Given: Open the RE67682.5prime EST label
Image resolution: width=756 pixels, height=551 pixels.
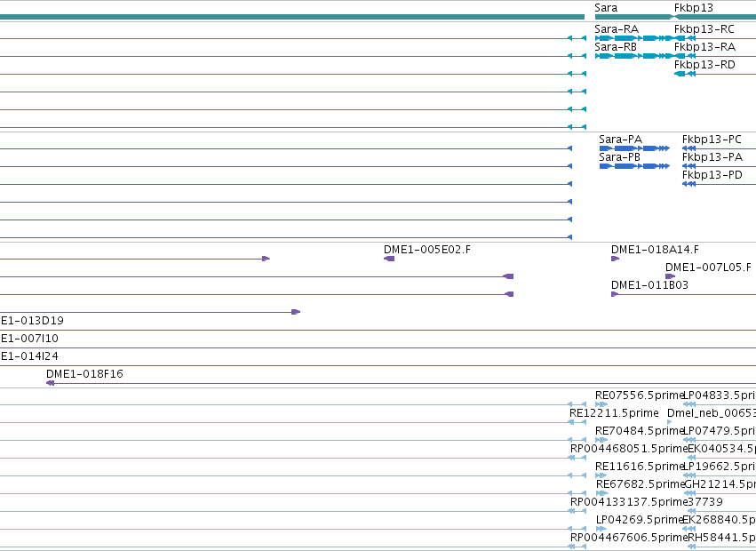Looking at the screenshot, I should click(641, 484).
